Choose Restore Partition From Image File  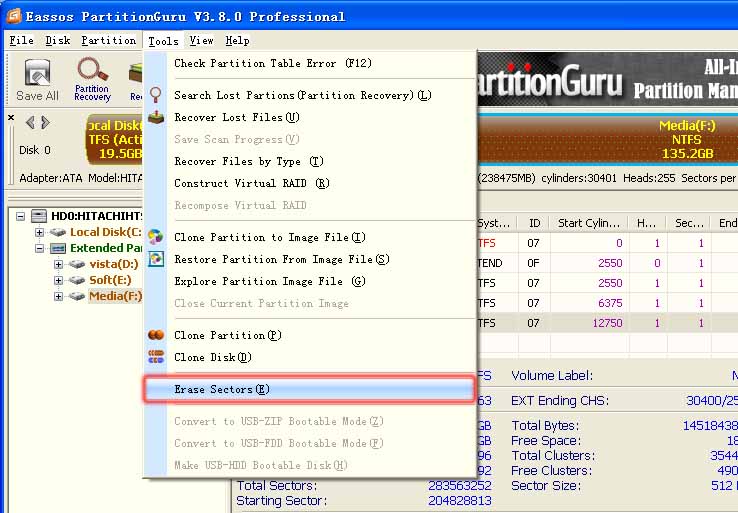coord(310,259)
